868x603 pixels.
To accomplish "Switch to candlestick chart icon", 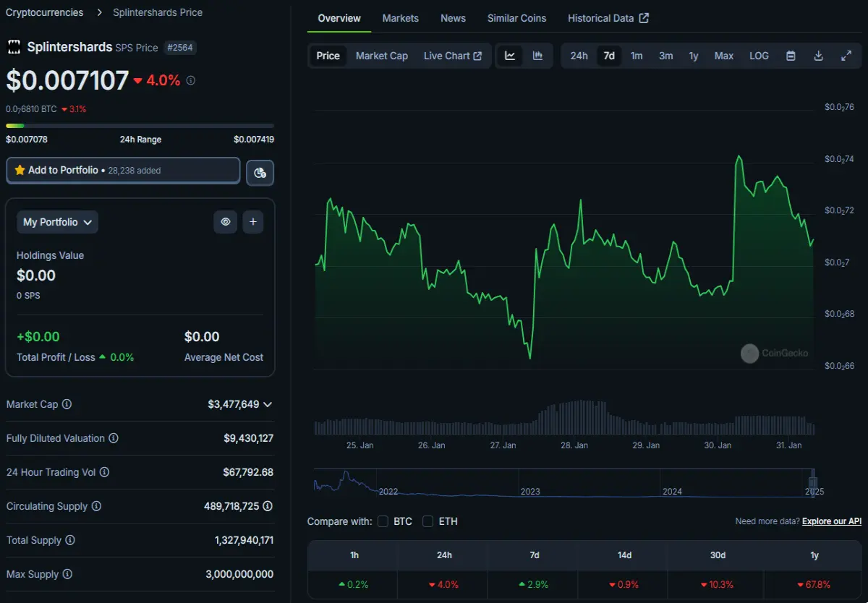I will point(537,56).
